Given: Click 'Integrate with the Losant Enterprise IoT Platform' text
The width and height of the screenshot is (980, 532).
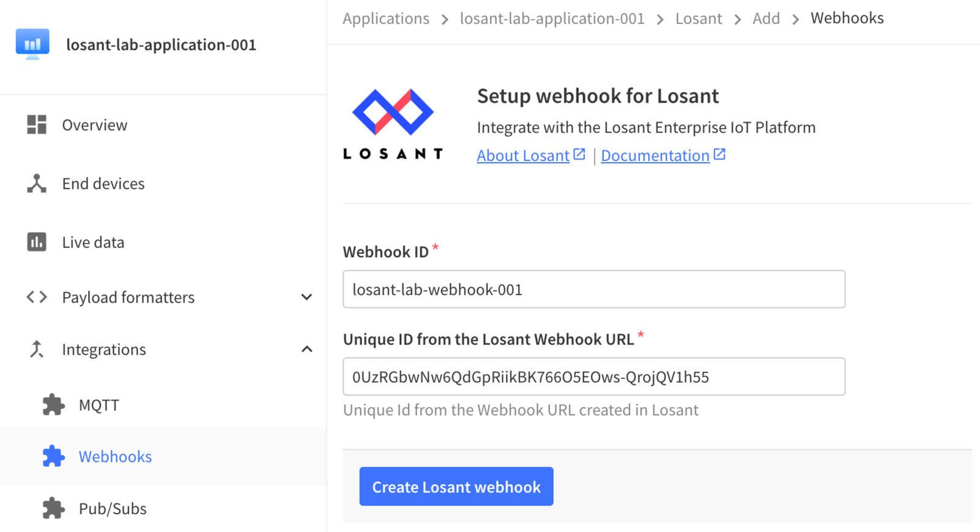Looking at the screenshot, I should click(646, 127).
